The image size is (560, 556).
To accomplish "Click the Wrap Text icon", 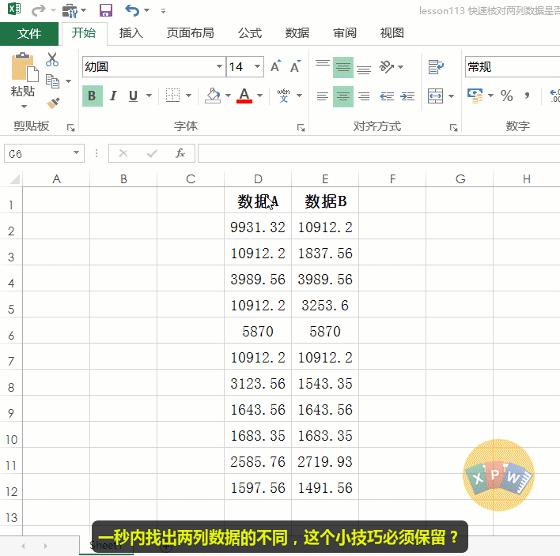I will click(x=436, y=67).
